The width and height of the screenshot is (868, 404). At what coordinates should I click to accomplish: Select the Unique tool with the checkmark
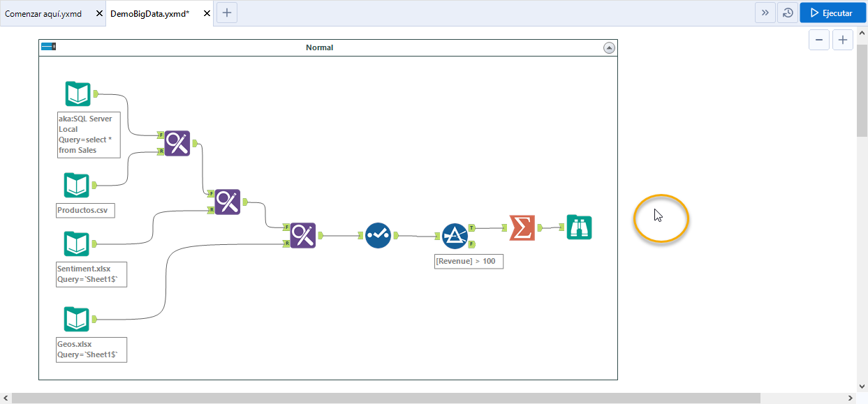click(x=377, y=235)
